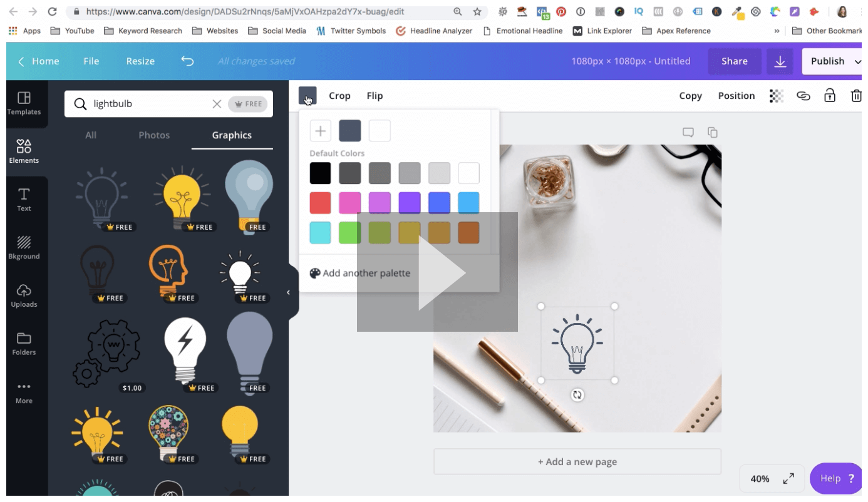
Task: Open the Folders panel
Action: click(24, 344)
